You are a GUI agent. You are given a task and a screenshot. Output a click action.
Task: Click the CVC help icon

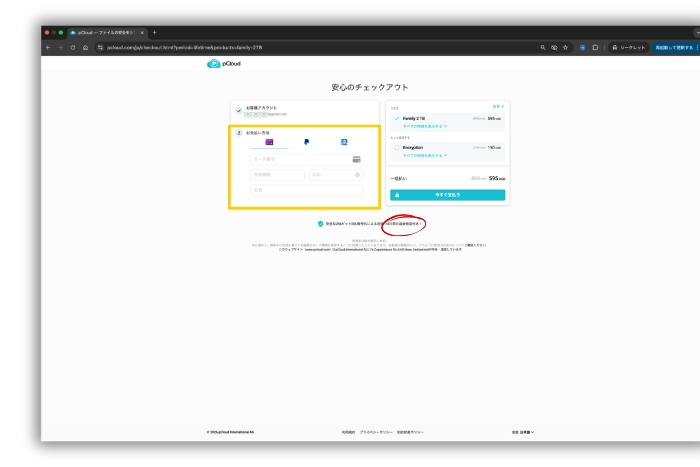coord(357,174)
